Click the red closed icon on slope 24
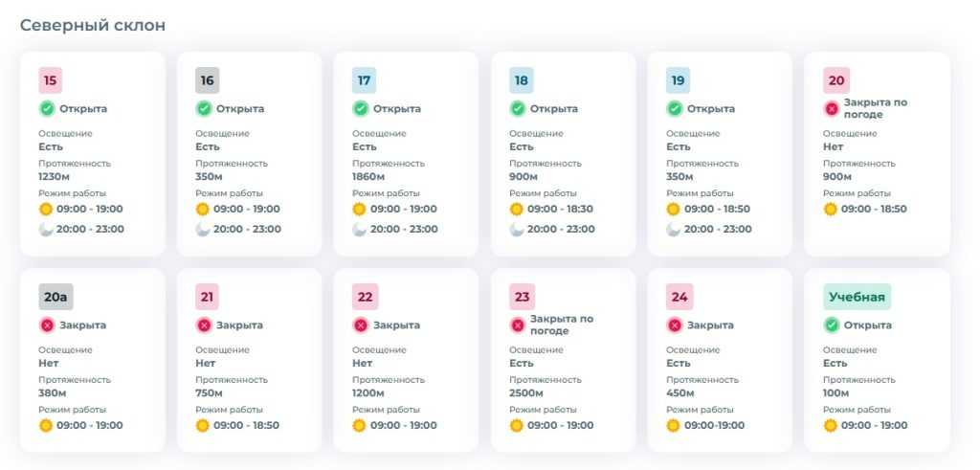This screenshot has height=470, width=980. [674, 325]
